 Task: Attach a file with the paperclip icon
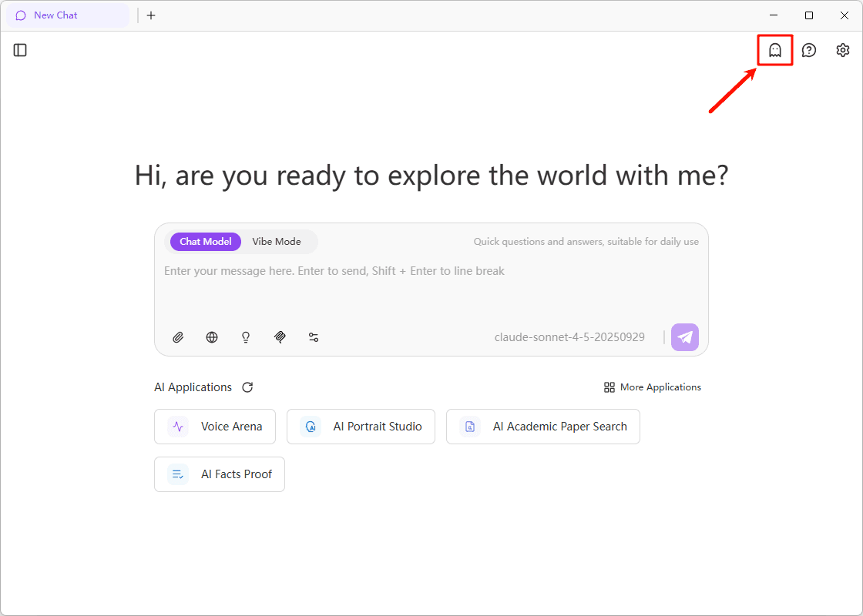(x=178, y=337)
